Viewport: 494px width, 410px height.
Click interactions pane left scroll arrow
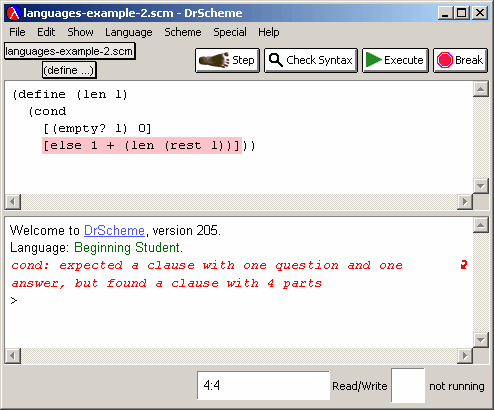[13, 356]
